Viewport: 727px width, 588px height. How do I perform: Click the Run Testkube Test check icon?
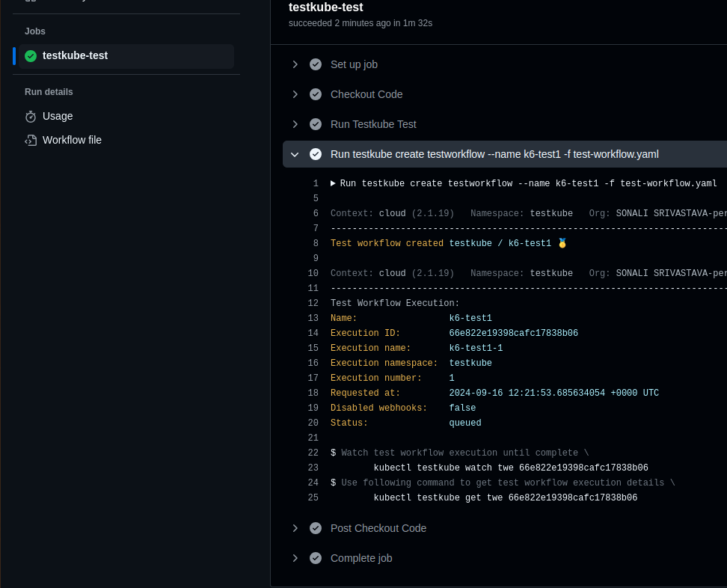pos(316,124)
